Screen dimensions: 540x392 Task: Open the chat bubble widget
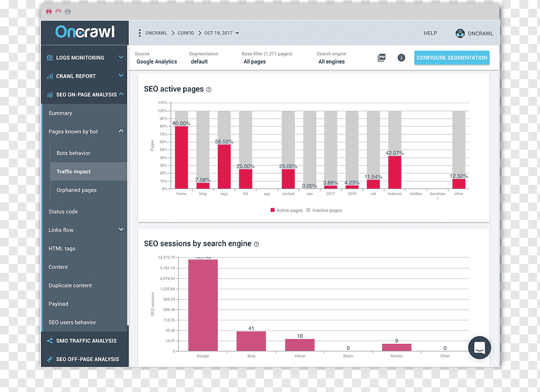[480, 347]
